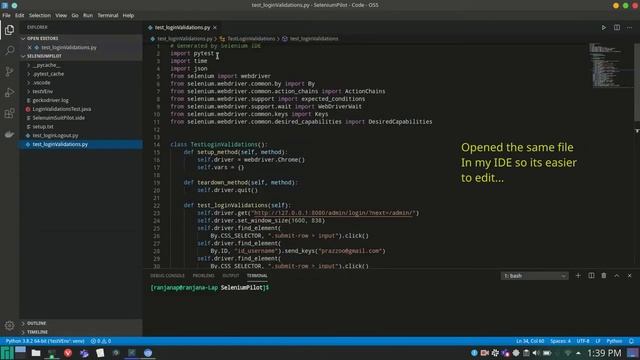Open the View menu
The image size is (640, 360).
(x=61, y=16)
